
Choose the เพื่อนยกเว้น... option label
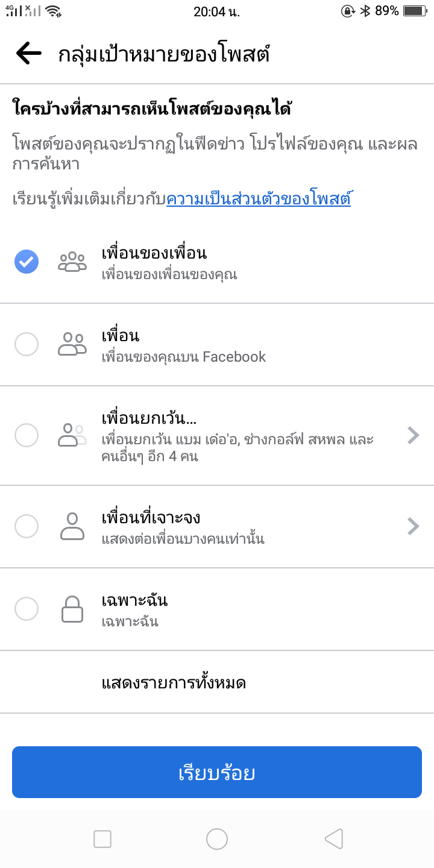(150, 417)
